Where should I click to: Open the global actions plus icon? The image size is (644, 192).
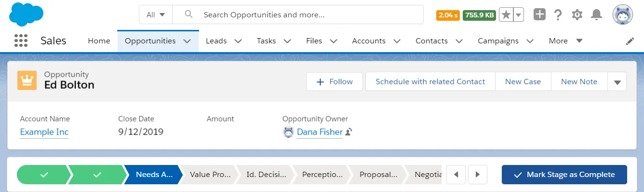[x=539, y=14]
